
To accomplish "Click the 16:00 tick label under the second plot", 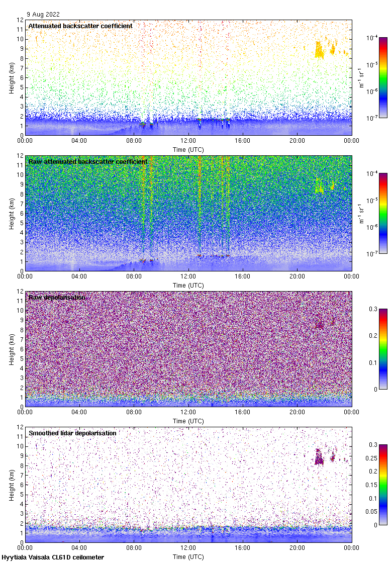I will pos(243,277).
